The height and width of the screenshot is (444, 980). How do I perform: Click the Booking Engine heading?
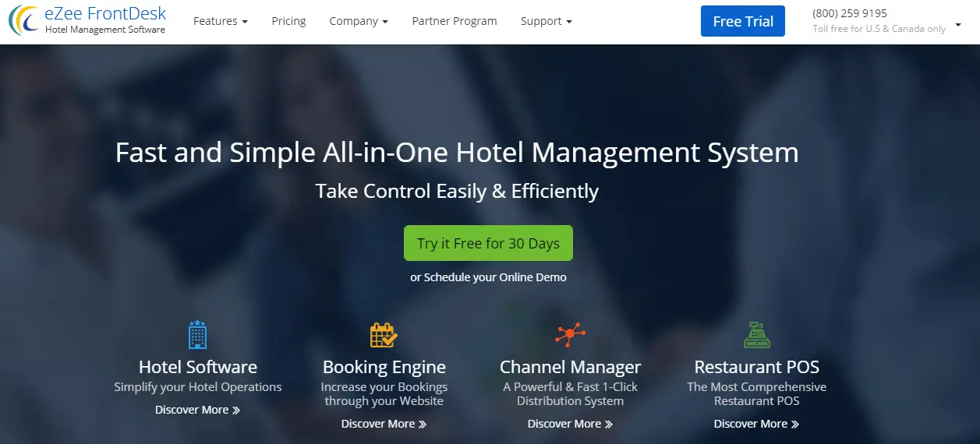click(x=384, y=367)
